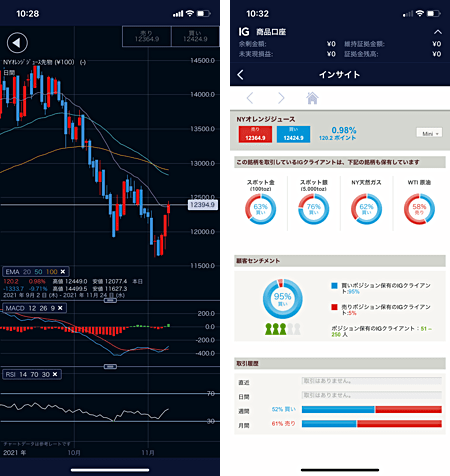Open the Mini contract size dropdown

429,133
